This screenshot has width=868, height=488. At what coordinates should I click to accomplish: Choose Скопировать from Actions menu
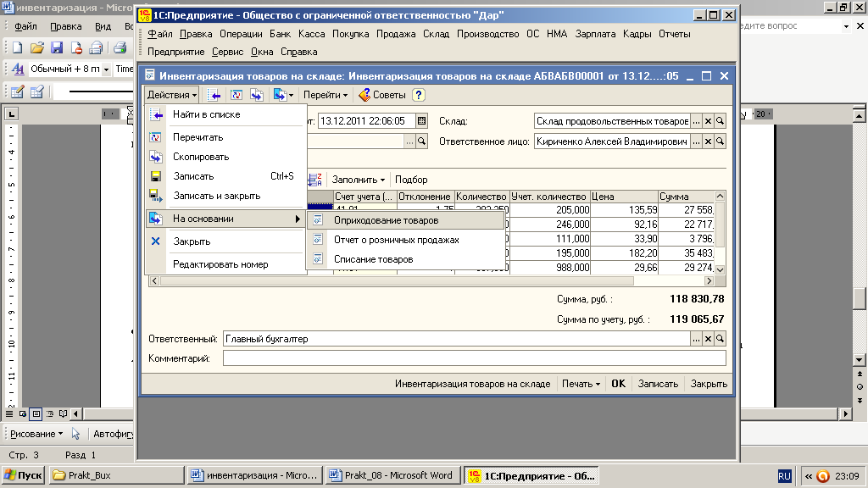coord(225,157)
